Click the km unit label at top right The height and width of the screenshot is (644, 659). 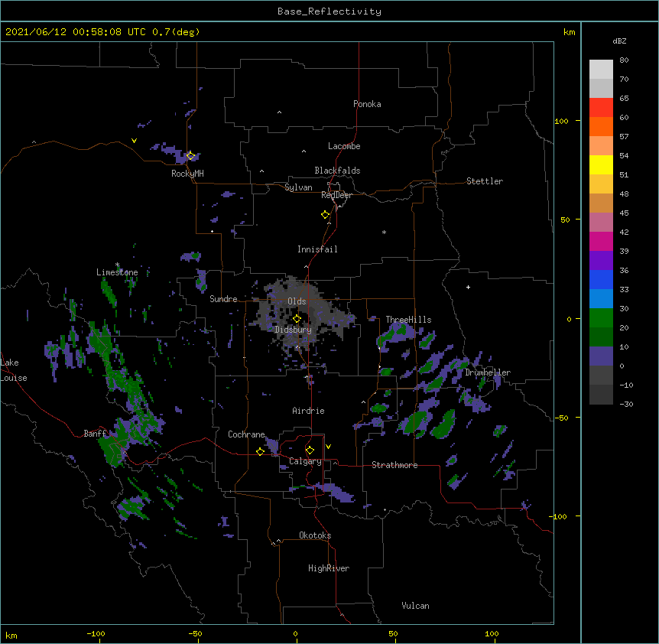569,32
